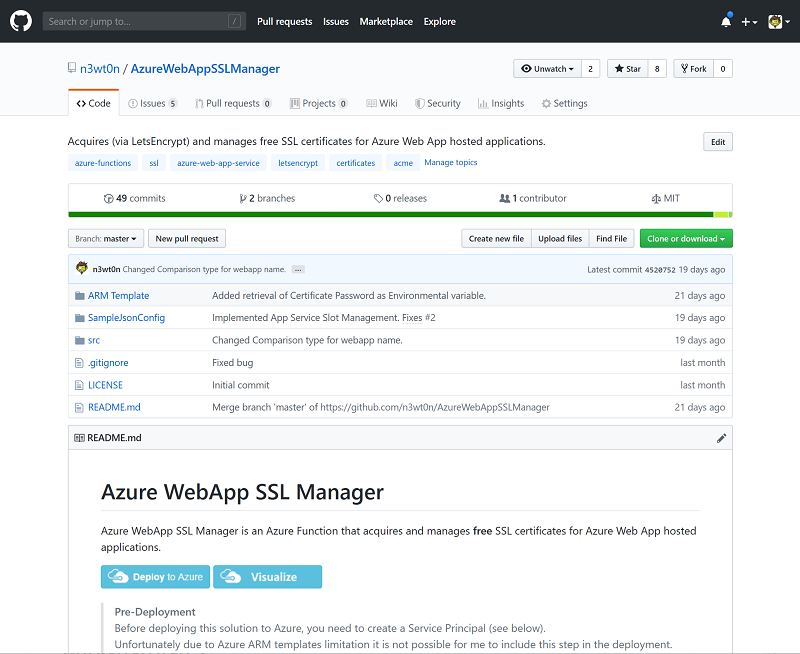
Task: Click Manage topics link
Action: (451, 162)
